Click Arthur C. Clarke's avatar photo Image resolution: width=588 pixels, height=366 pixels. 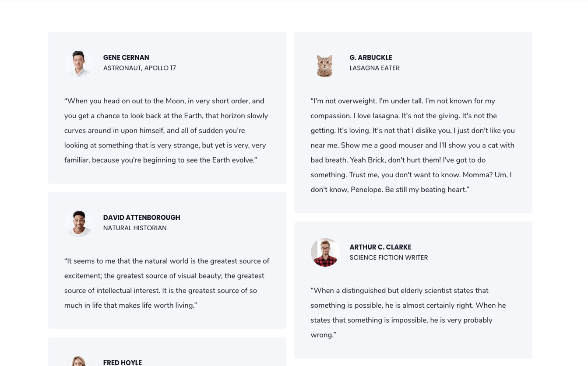(325, 253)
